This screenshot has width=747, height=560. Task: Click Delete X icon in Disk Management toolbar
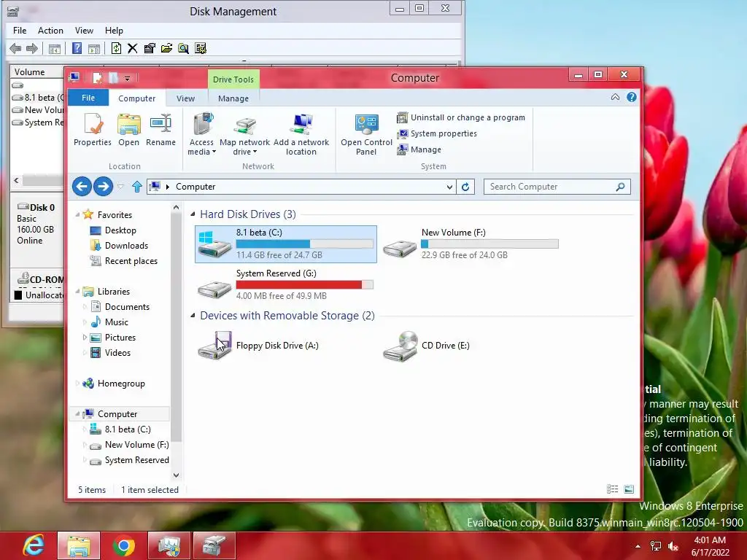pyautogui.click(x=133, y=48)
